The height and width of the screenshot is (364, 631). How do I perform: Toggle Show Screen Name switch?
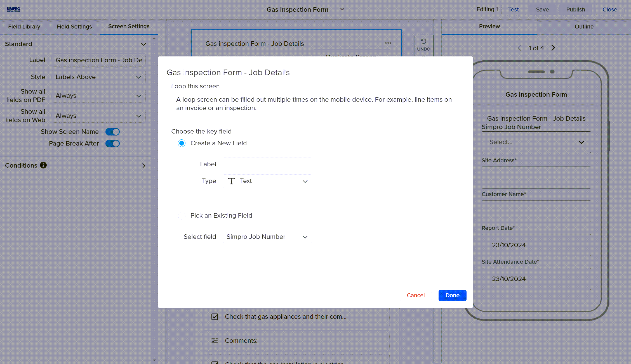112,132
